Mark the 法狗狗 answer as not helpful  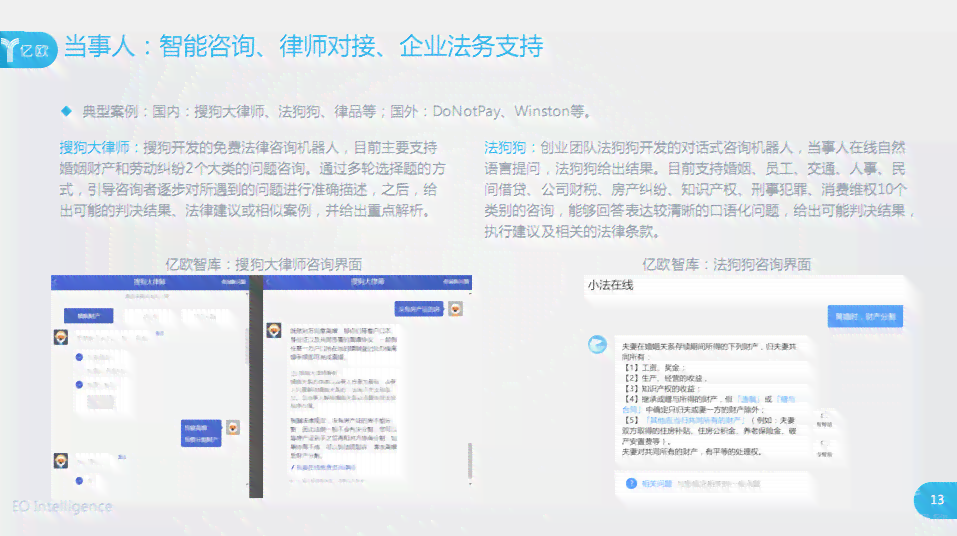click(825, 449)
